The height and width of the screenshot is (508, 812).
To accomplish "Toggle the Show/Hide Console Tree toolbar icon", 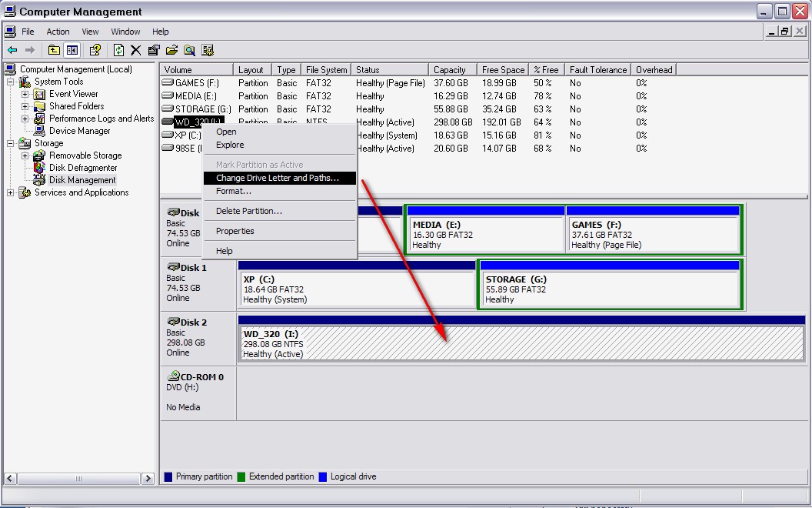I will tap(72, 50).
